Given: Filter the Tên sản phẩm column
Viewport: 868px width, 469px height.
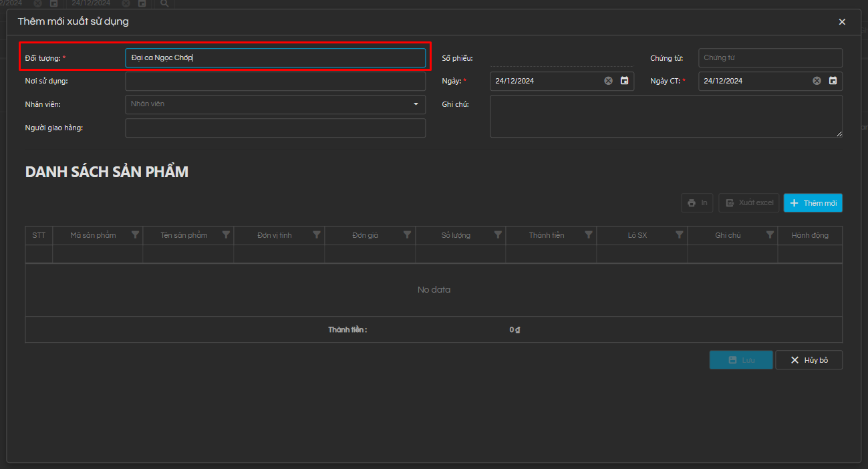Looking at the screenshot, I should pyautogui.click(x=226, y=235).
